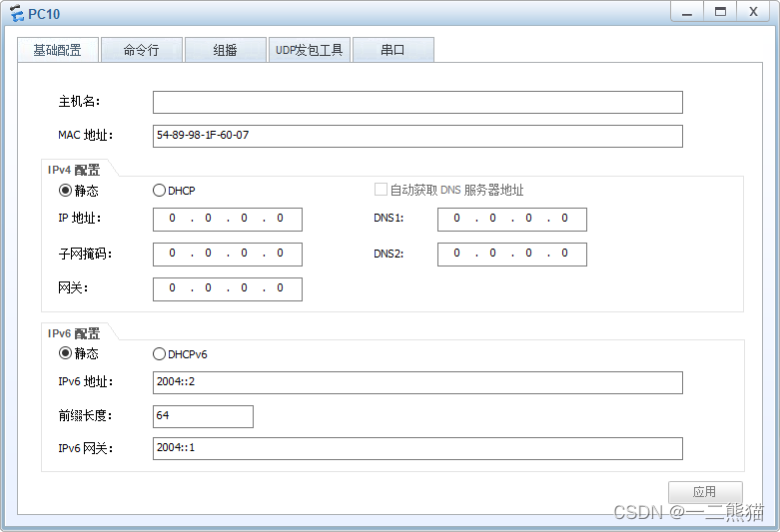Screen dimensions: 780x532
Task: Toggle 自动获取 DNS 服务器地址 checkbox
Action: pyautogui.click(x=381, y=190)
